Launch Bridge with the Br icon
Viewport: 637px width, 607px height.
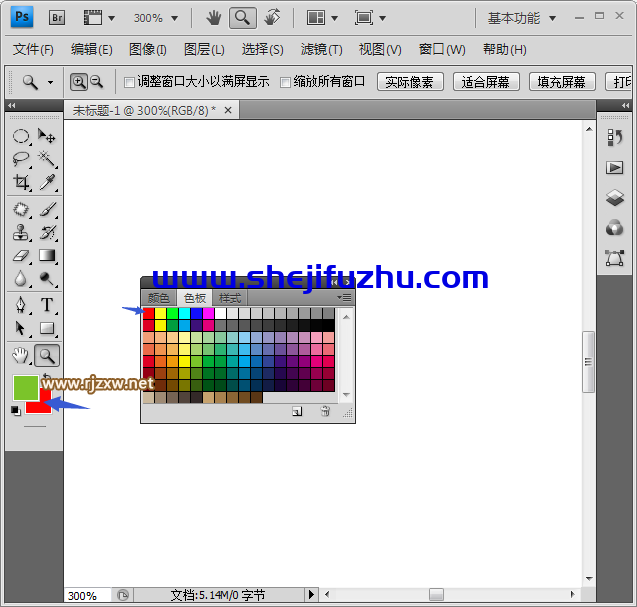(x=57, y=18)
